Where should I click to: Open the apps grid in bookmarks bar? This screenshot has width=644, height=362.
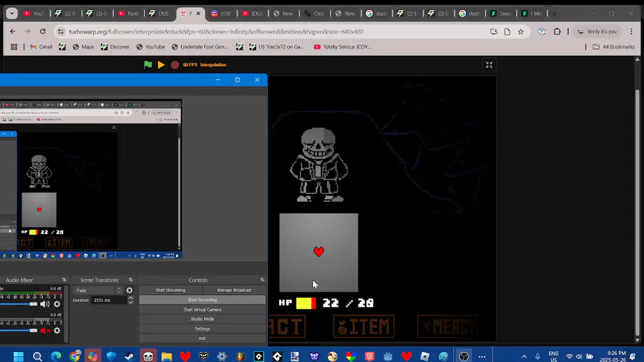pos(14,47)
